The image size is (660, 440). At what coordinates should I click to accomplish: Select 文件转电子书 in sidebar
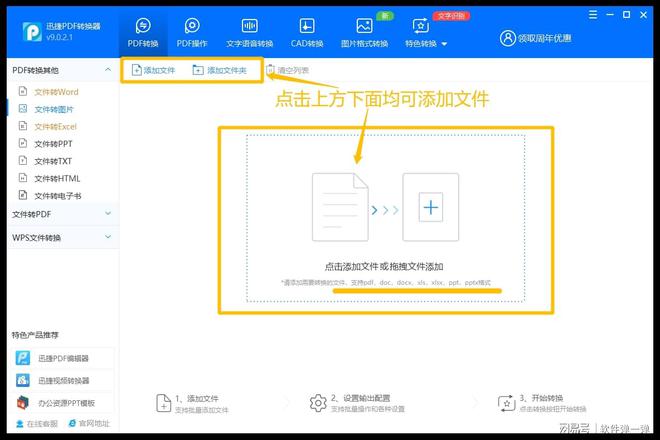[58, 196]
